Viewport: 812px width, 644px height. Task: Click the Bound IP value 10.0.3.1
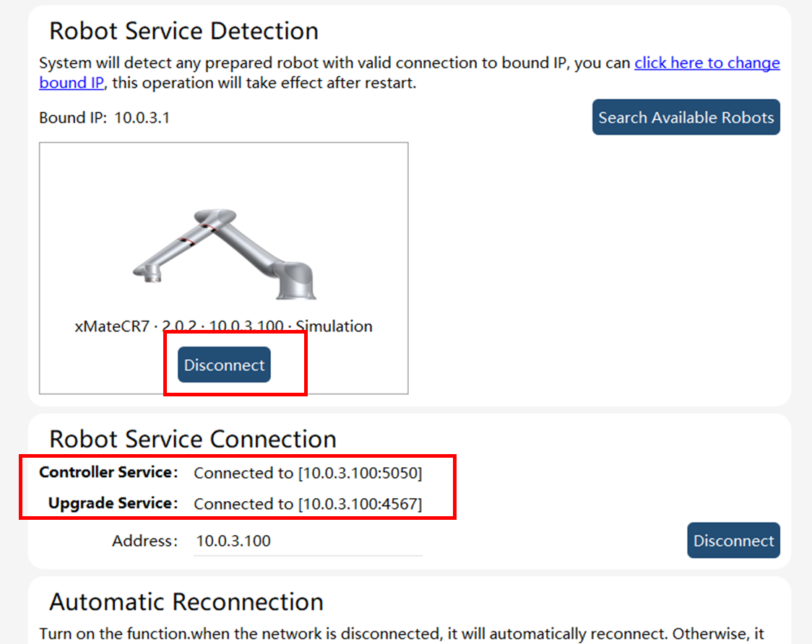point(142,118)
